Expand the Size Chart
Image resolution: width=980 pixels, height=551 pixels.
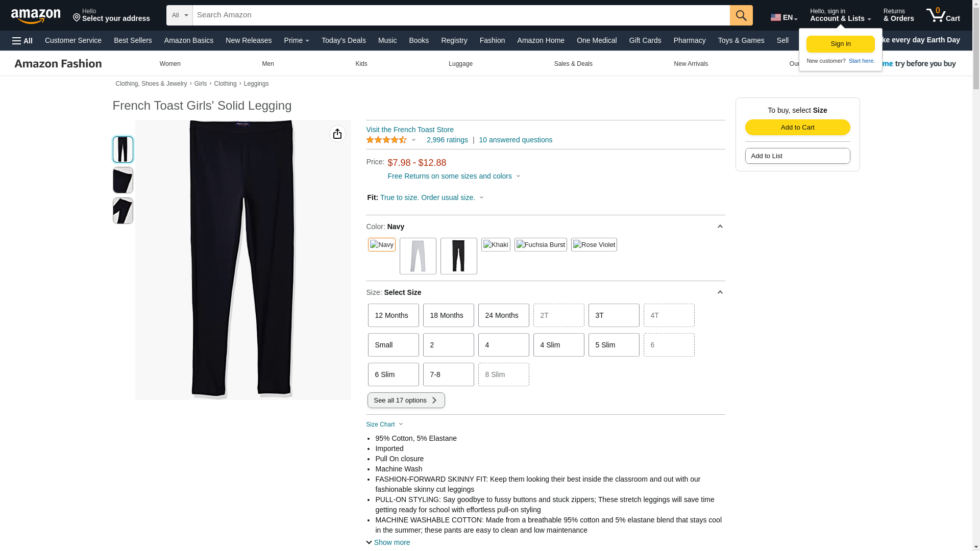click(x=385, y=424)
